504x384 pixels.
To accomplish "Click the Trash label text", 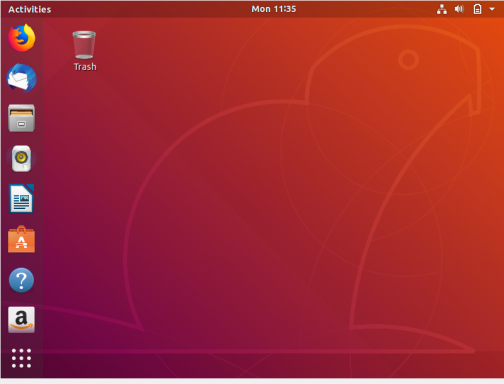I will pyautogui.click(x=85, y=67).
